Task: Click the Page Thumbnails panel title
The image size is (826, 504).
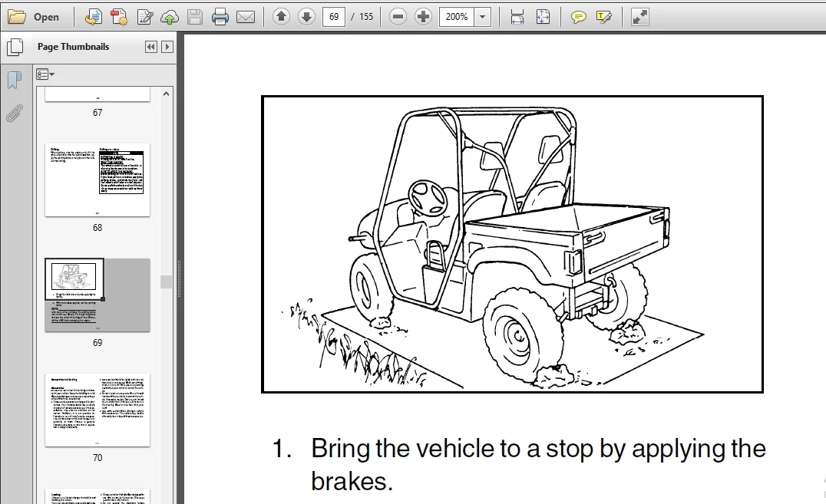Action: (x=73, y=47)
